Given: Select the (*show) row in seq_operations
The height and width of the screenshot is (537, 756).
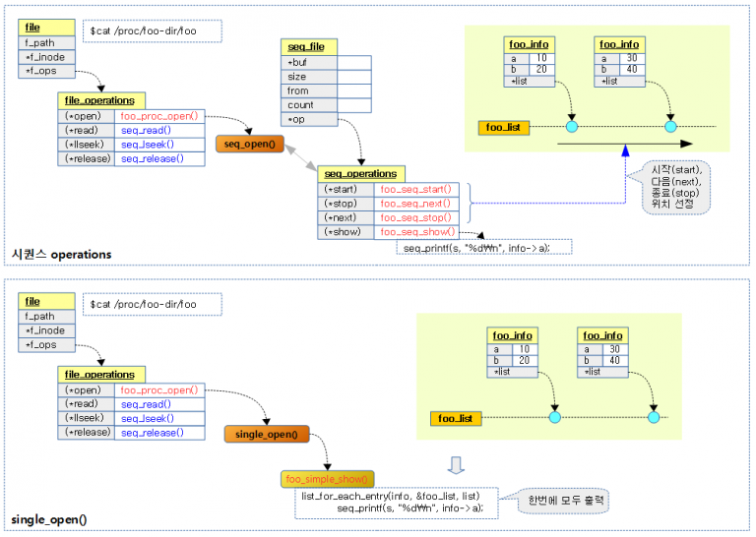Looking at the screenshot, I should (x=388, y=232).
